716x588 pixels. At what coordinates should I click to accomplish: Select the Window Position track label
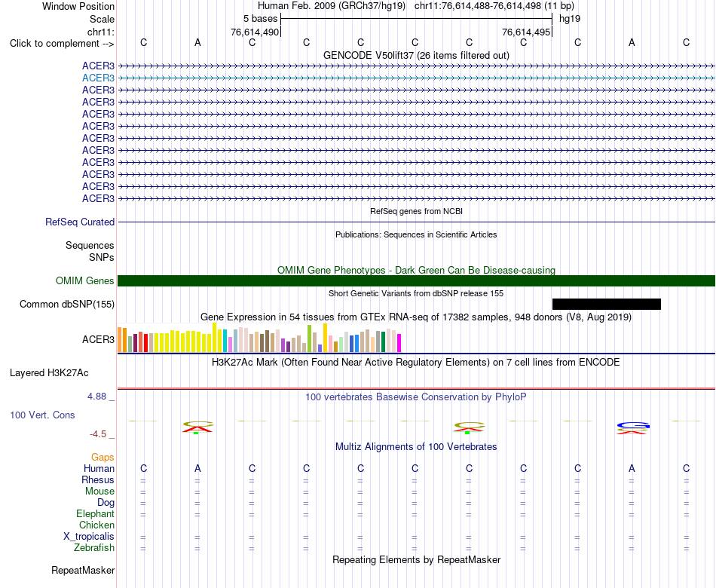click(78, 6)
